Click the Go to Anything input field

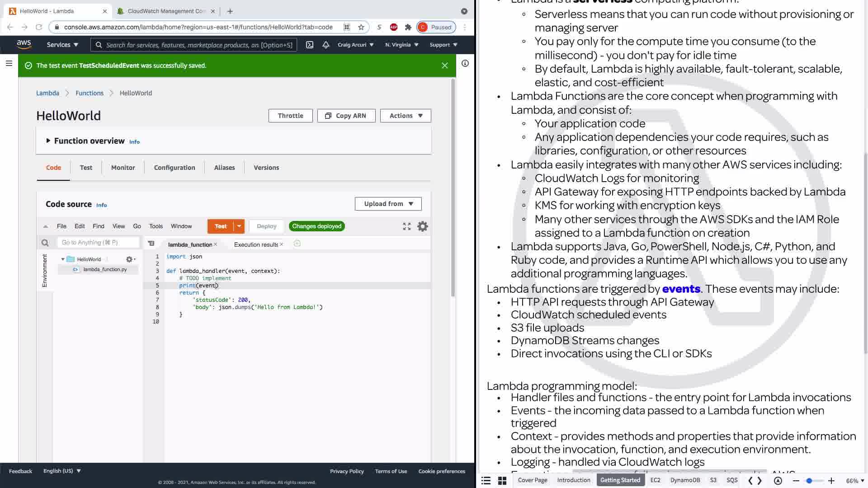97,243
